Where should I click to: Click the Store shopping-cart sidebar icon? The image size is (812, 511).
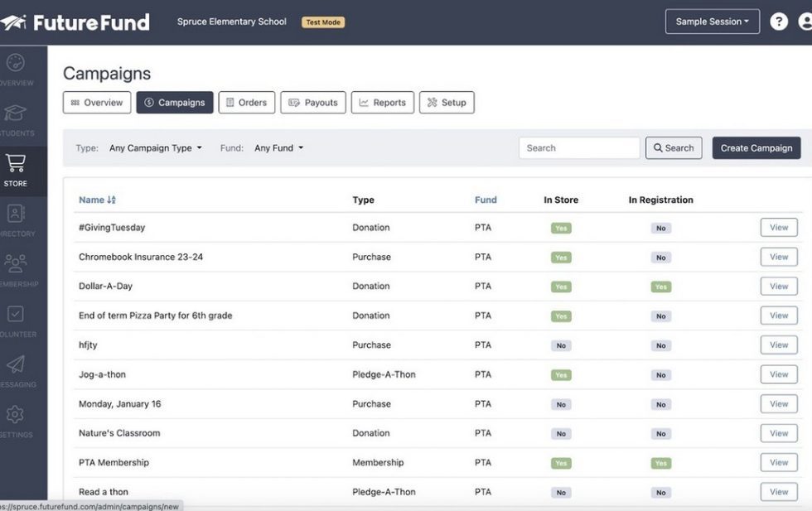coord(14,164)
